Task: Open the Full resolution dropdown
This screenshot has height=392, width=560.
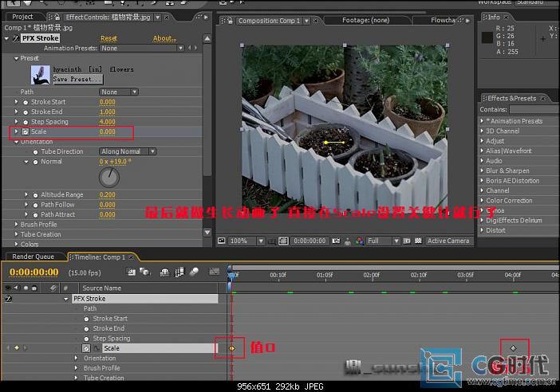Action: [383, 241]
